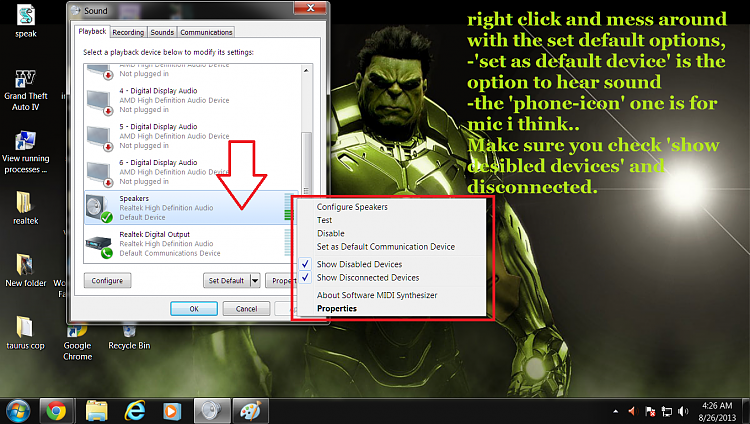The image size is (750, 424).
Task: Open the taskbar clock and date
Action: [x=717, y=412]
